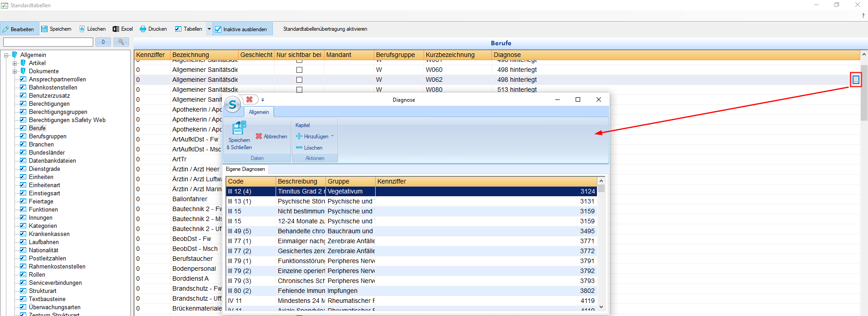Open the blue S application menu

coord(233,104)
